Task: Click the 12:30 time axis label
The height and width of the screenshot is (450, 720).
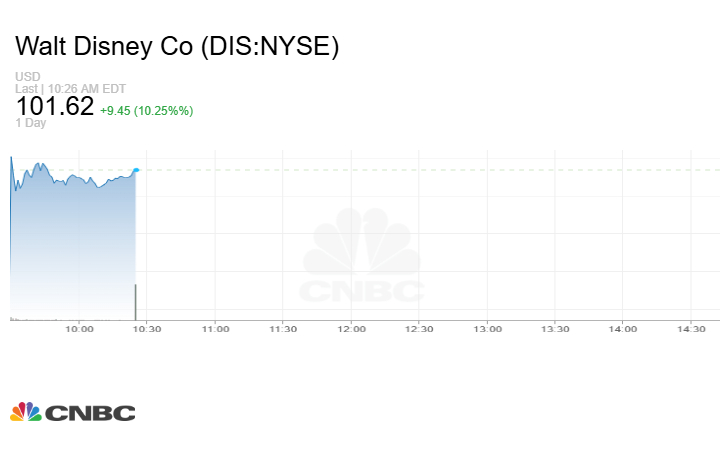Action: (419, 329)
